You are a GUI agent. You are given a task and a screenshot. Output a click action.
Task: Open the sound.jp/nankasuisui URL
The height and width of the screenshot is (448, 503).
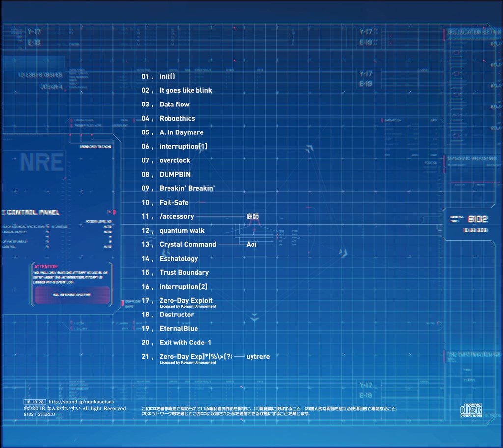82,402
